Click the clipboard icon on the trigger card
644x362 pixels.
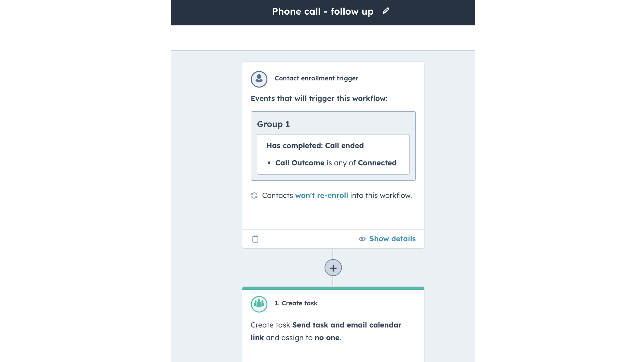coord(255,239)
